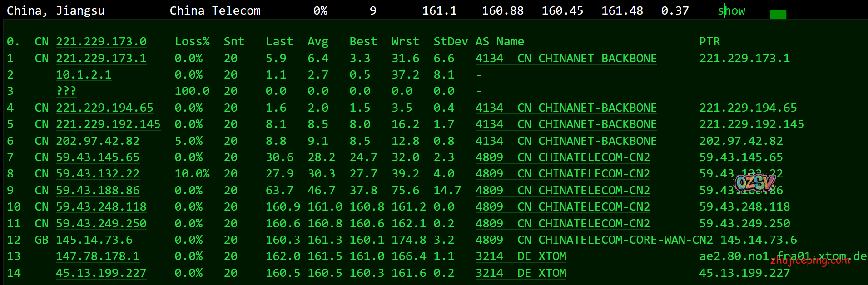
Task: Select IP 221.229.192.145 at hop 5
Action: 108,124
